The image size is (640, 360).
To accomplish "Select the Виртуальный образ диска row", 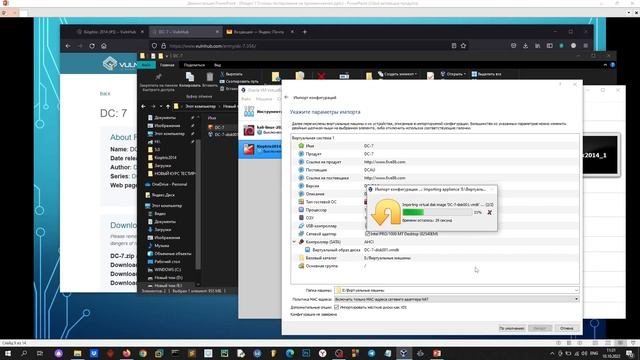I will point(435,250).
